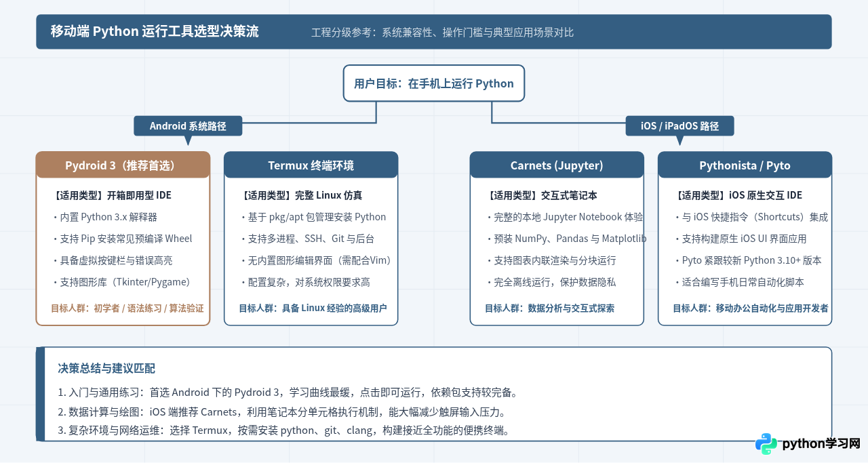This screenshot has width=868, height=463.
Task: Click 【适用类型】开箱即用型 IDE text
Action: coord(111,195)
